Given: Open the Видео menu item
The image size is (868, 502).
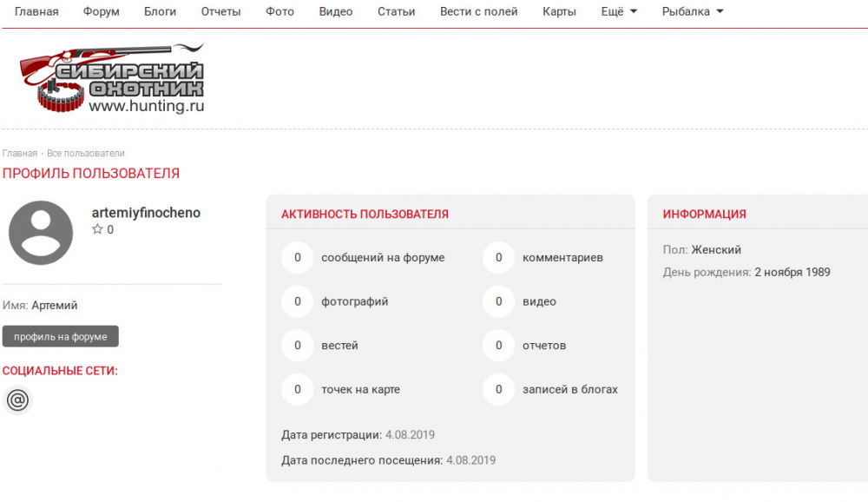Looking at the screenshot, I should pos(336,12).
